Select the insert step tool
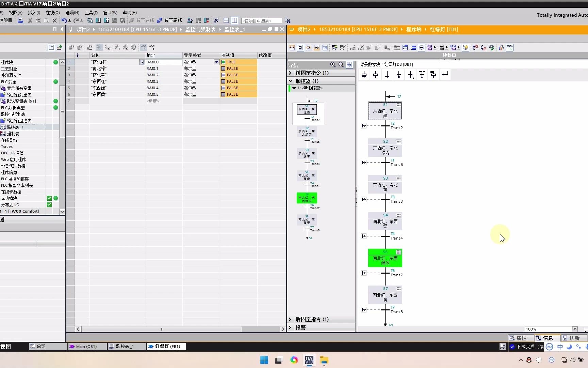This screenshot has width=588, height=368. (x=376, y=75)
